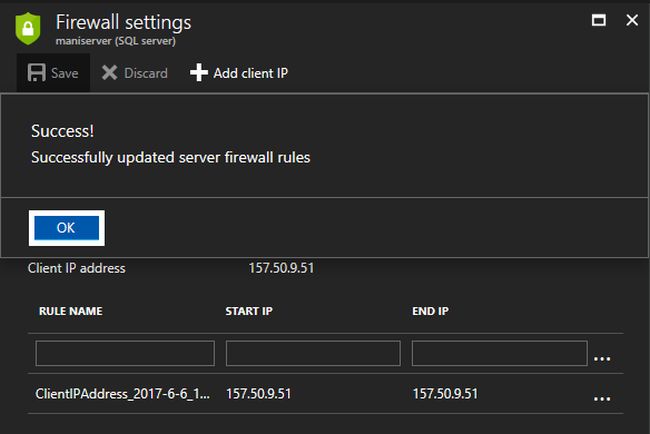Click the empty Start IP input box
Screen dimensions: 650x434
pyautogui.click(x=313, y=353)
